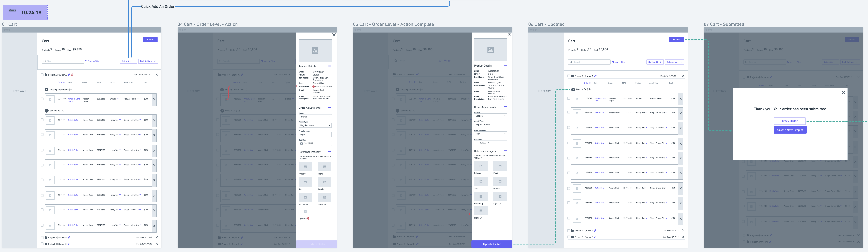The width and height of the screenshot is (868, 252).
Task: Click dashed Lights Off image placeholder with error
Action: (305, 212)
